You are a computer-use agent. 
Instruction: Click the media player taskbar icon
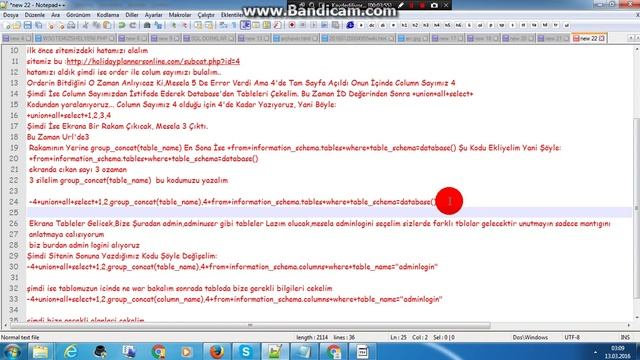(x=187, y=351)
